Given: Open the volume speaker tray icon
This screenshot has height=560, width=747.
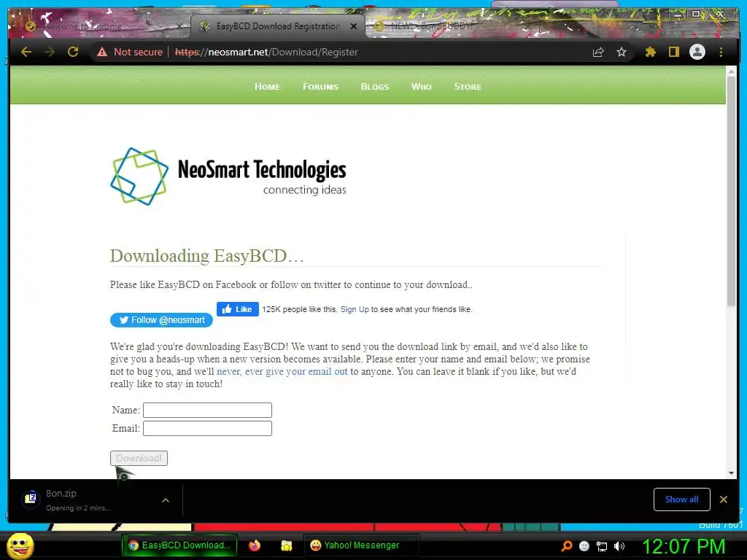Looking at the screenshot, I should (619, 546).
